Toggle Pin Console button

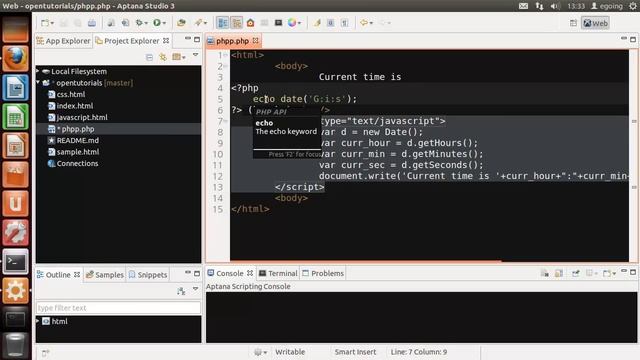576,273
